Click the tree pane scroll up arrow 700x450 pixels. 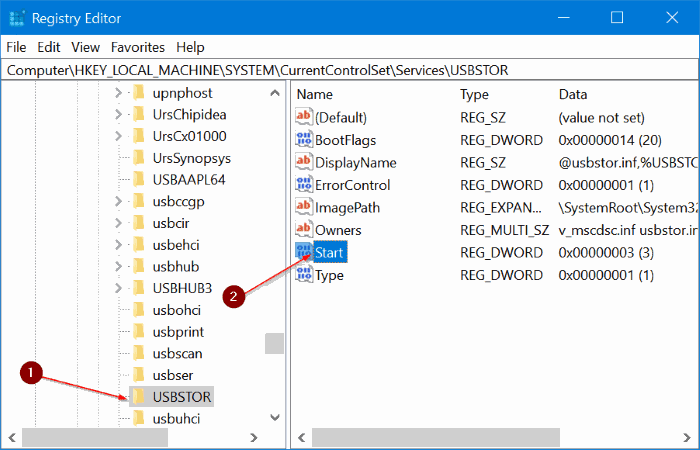tap(275, 93)
